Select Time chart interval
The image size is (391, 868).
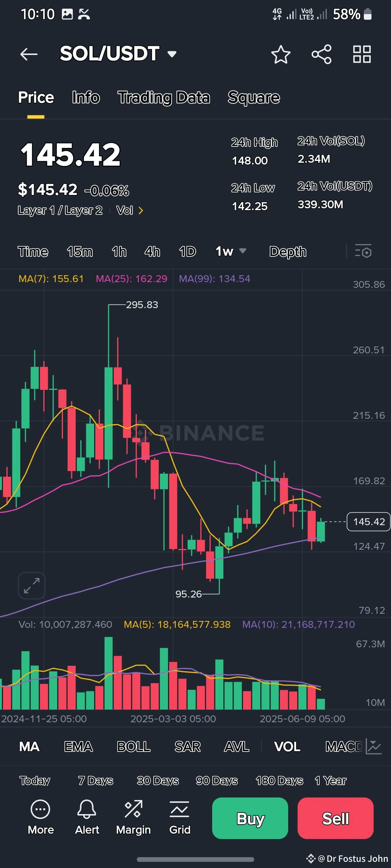(x=33, y=251)
